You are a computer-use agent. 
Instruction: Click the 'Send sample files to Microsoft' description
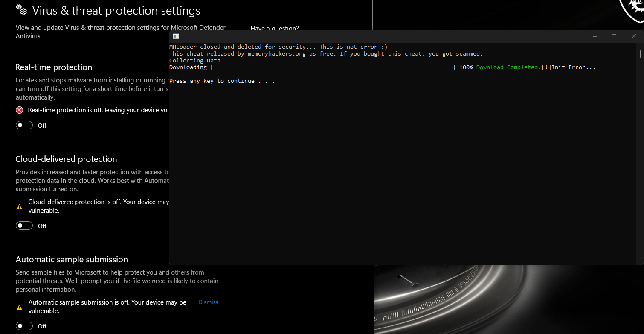[117, 281]
